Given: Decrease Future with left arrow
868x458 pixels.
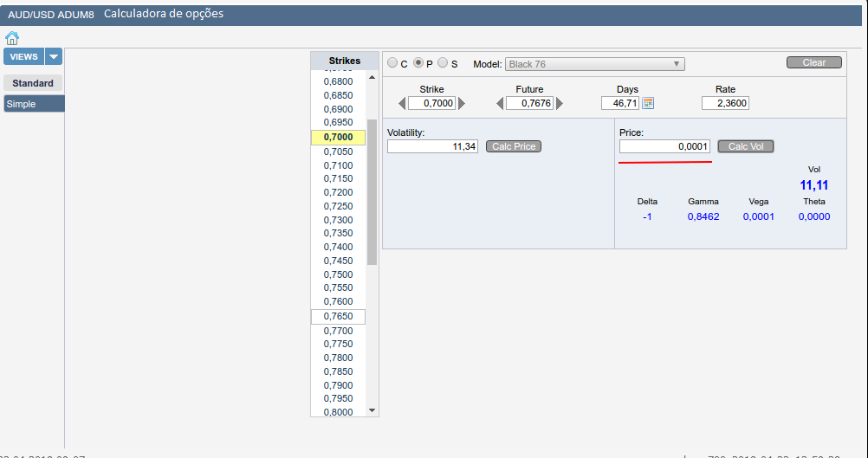Looking at the screenshot, I should tap(500, 103).
